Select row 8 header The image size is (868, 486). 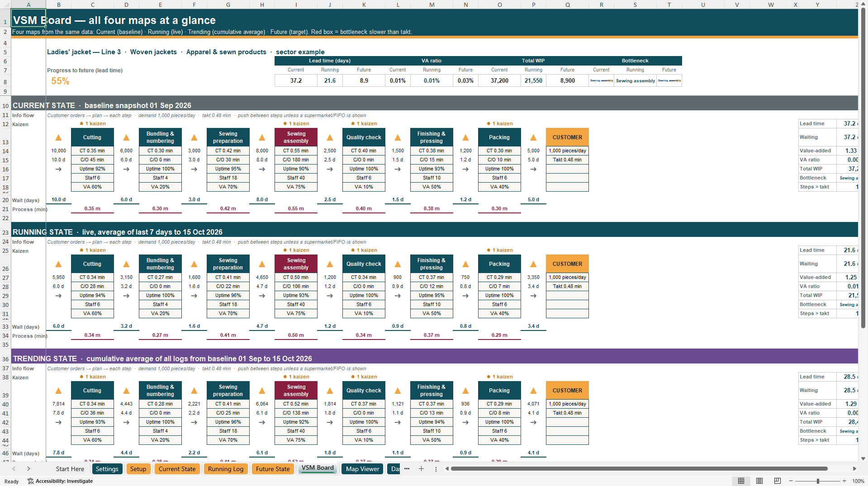[x=5, y=81]
